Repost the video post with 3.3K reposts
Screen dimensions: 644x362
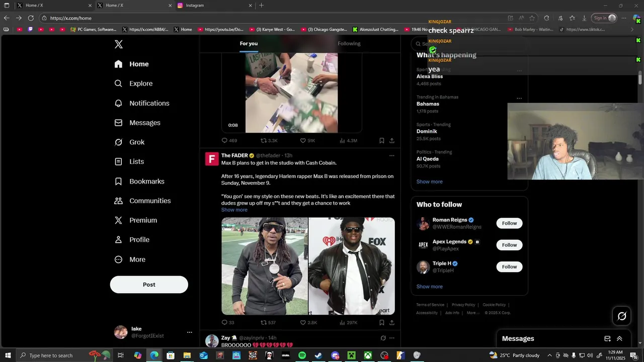point(269,141)
